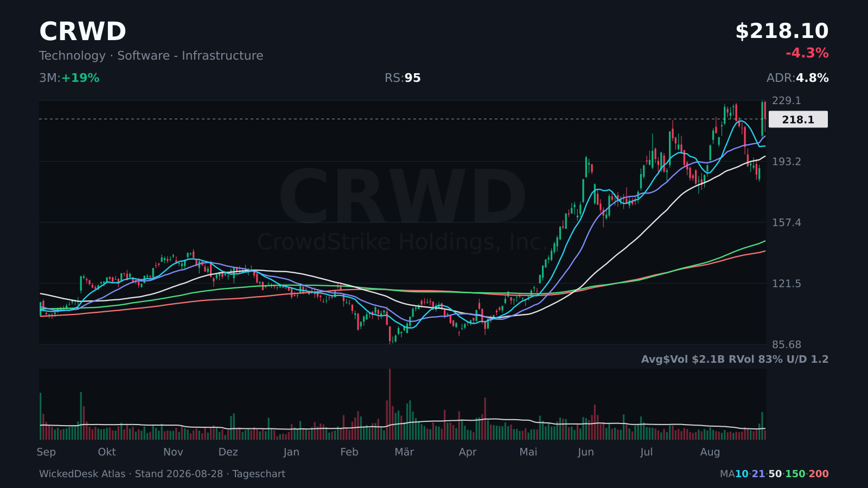Click the Sep month label
This screenshot has height=488, width=868.
pyautogui.click(x=46, y=452)
